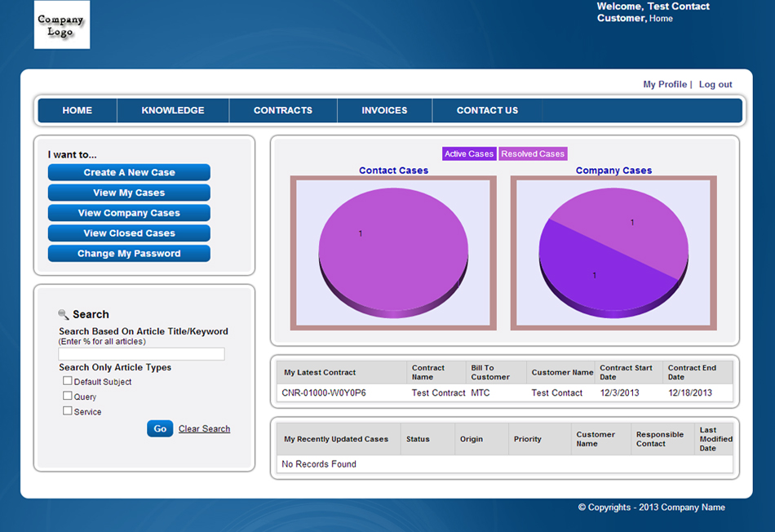The image size is (775, 532).
Task: Click the Company Logo image
Action: coord(62,24)
